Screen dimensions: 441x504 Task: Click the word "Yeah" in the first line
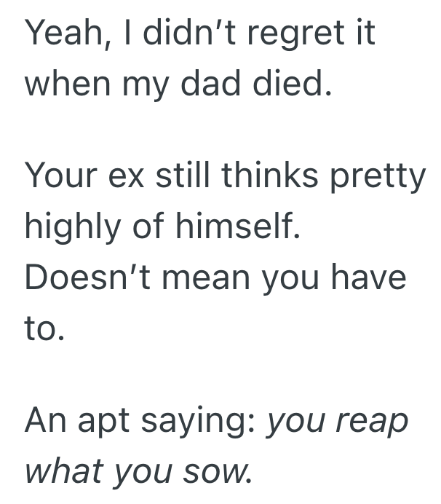click(x=60, y=33)
